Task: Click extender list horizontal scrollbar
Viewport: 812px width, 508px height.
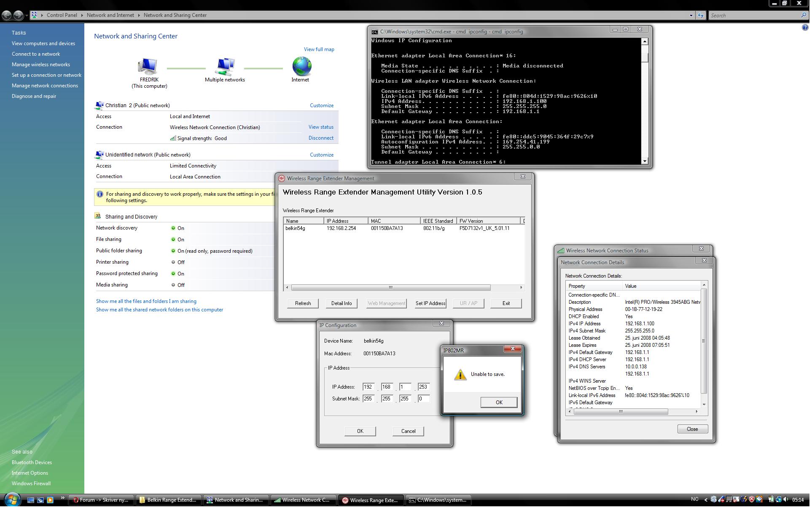Action: [392, 288]
